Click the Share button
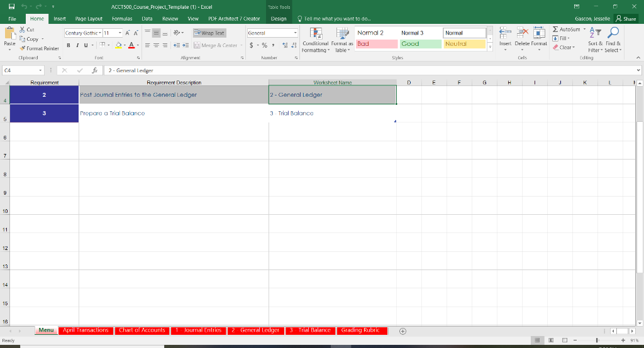 pos(626,18)
